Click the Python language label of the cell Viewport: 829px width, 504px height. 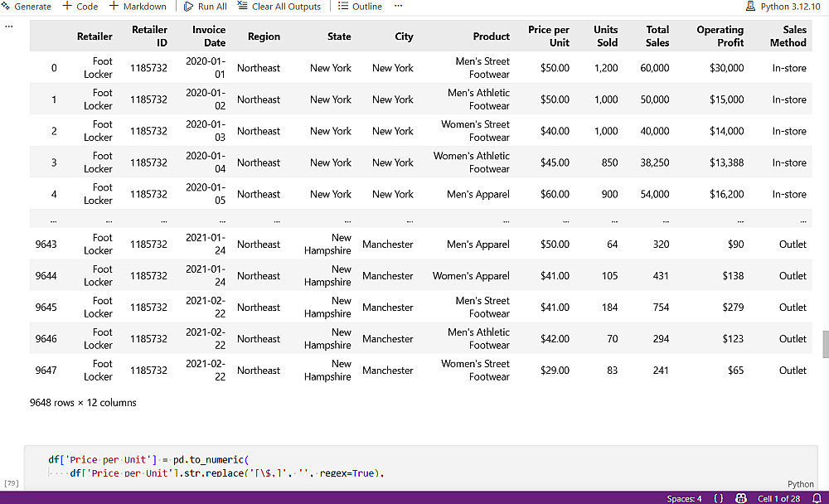(801, 484)
